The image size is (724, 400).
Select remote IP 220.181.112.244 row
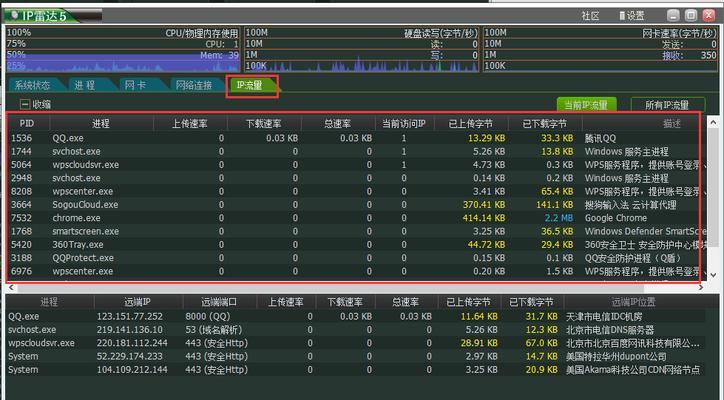coord(356,343)
